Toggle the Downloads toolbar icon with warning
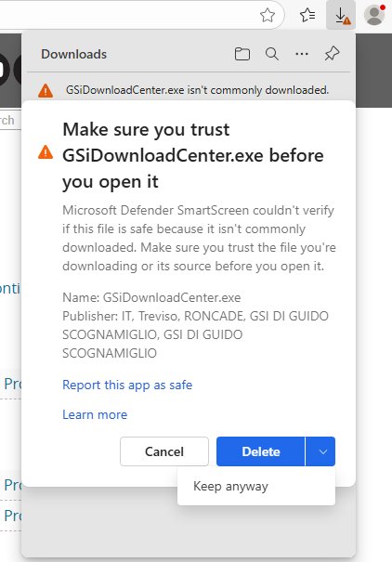 (x=341, y=16)
